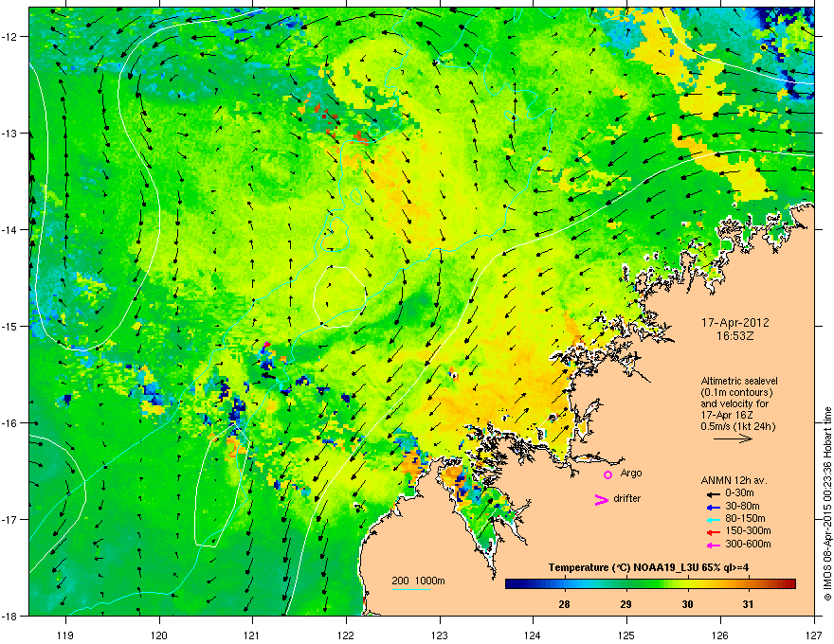This screenshot has width=834, height=644.
Task: Click latitude label -17 on left axis
Action: coord(9,519)
